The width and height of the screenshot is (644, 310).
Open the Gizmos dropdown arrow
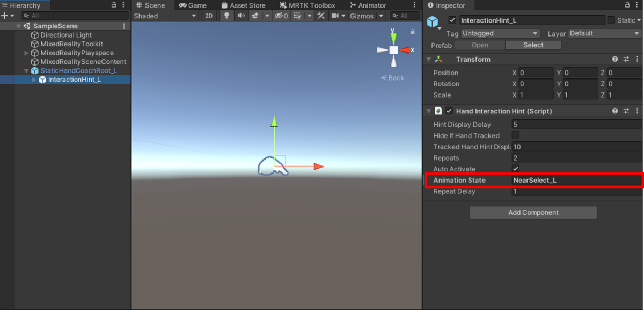point(381,16)
